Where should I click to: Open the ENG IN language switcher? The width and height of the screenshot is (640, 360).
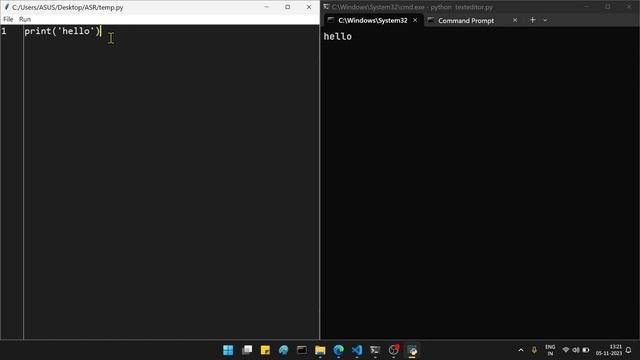(550, 350)
